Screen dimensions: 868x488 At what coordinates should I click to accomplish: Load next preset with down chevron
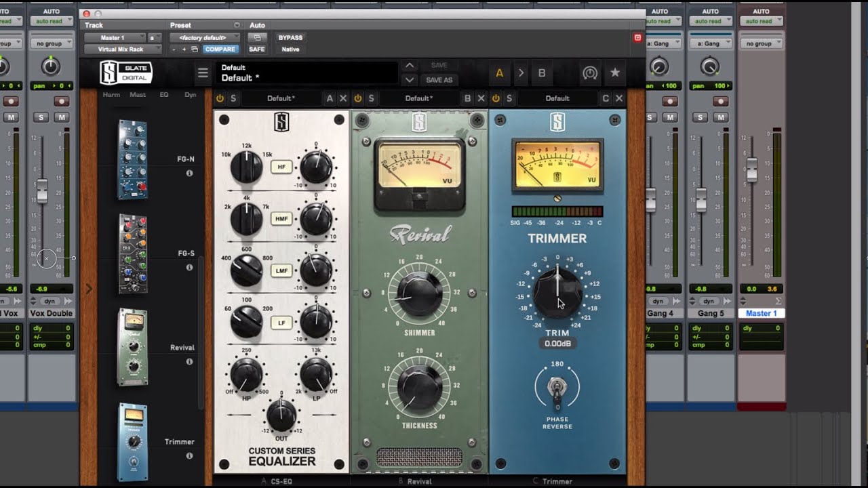(x=409, y=80)
